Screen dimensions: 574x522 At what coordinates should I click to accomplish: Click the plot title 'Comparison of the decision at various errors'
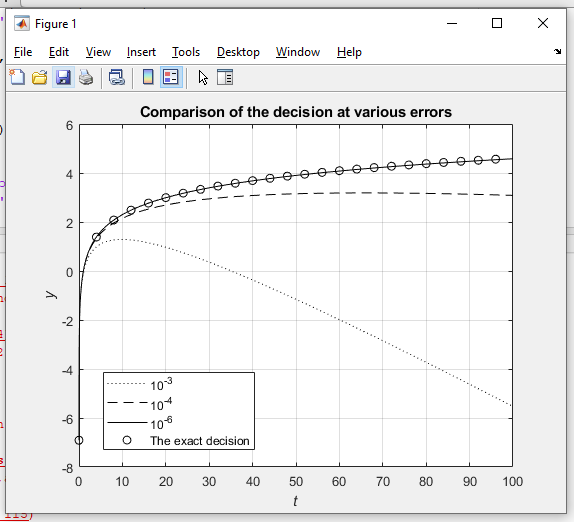coord(296,112)
